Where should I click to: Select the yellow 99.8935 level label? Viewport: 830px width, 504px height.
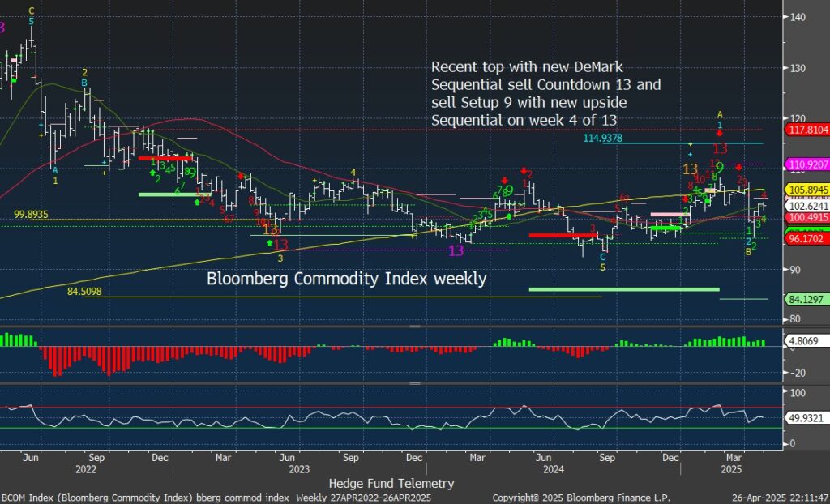32,215
